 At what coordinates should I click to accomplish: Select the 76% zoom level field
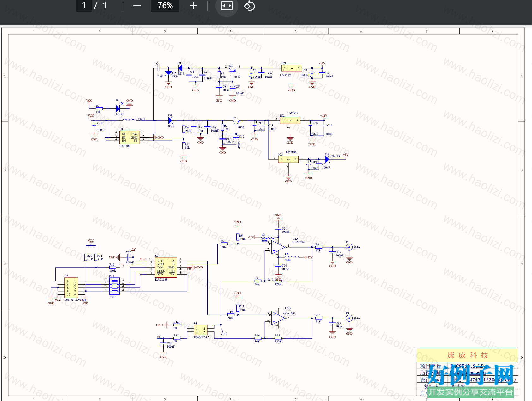tap(165, 6)
